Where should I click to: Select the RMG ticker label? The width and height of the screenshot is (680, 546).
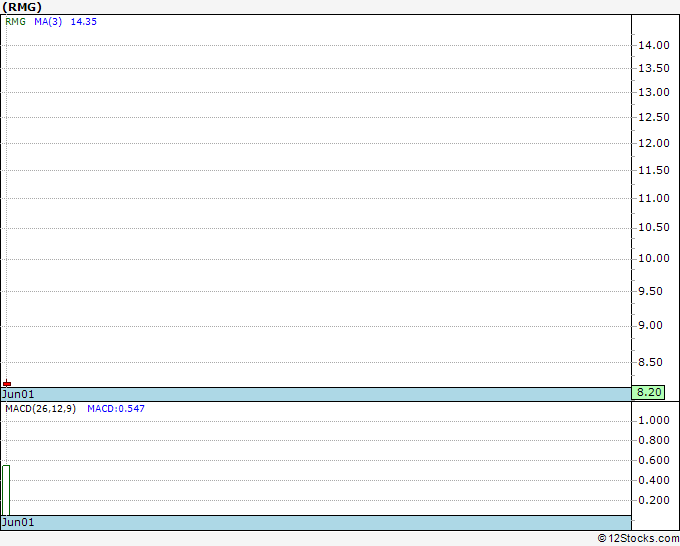[16, 22]
